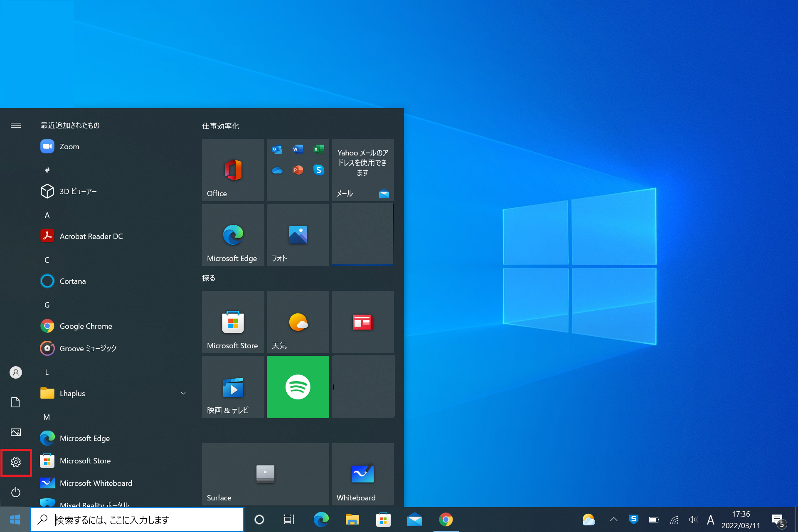Click the user account avatar icon
798x532 pixels.
16,372
